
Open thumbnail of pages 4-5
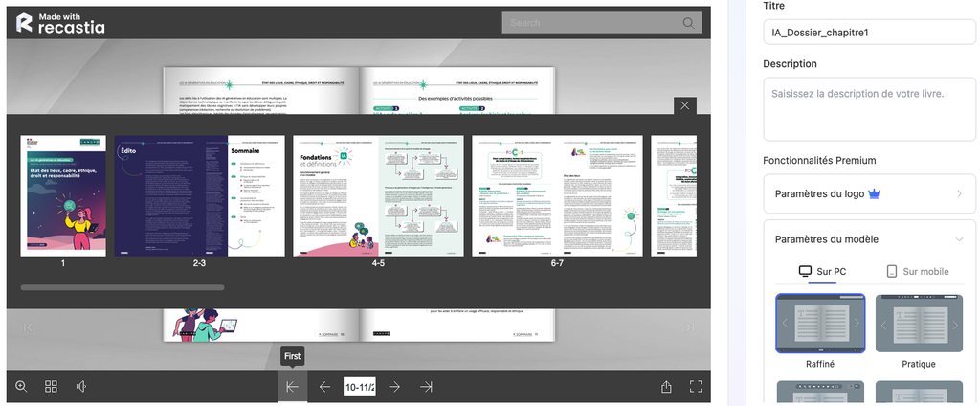coord(378,195)
